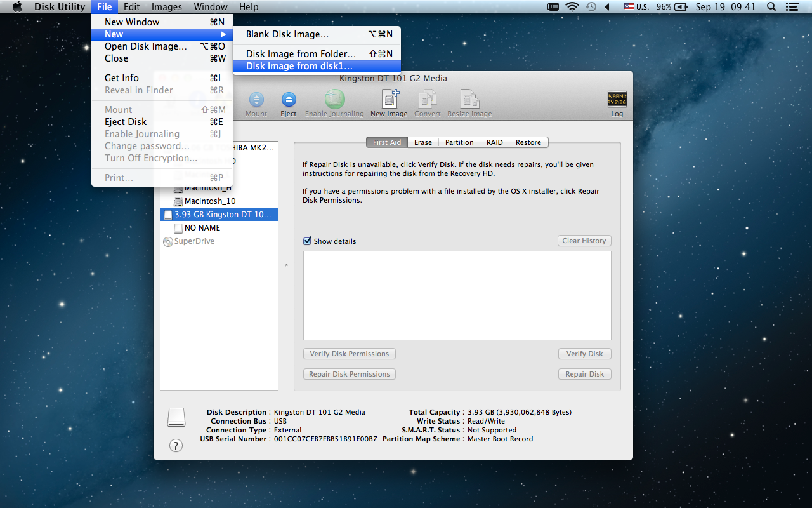Screen dimensions: 812x508
Task: Open the Disk Utility application menu
Action: point(60,7)
